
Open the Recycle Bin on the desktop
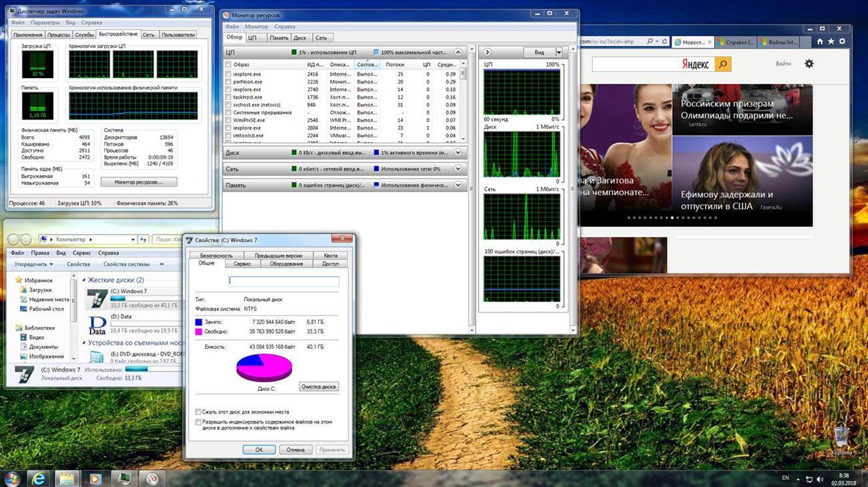point(841,437)
